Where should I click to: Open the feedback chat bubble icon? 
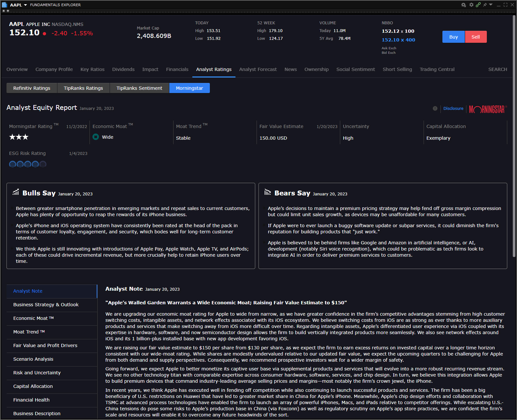click(x=463, y=5)
